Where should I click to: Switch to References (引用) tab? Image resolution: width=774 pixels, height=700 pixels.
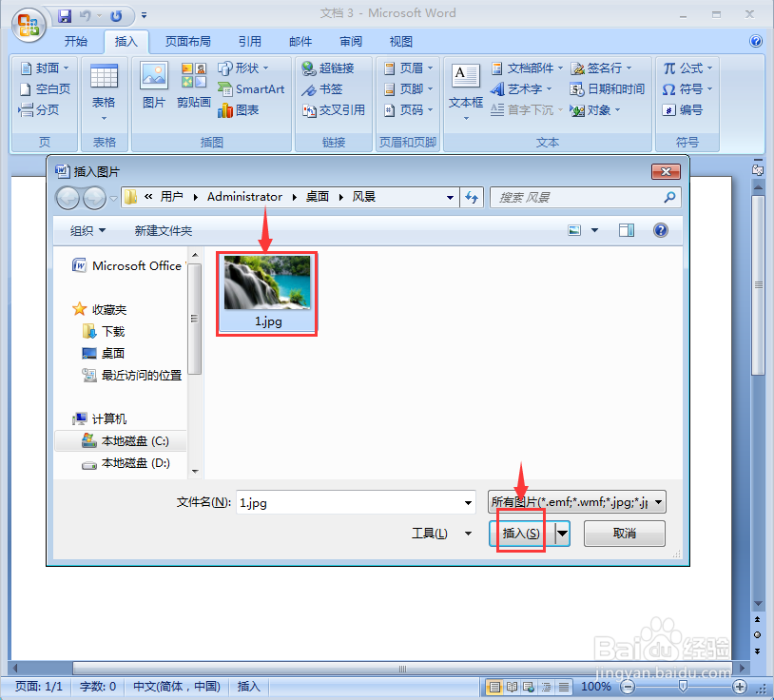(x=250, y=42)
